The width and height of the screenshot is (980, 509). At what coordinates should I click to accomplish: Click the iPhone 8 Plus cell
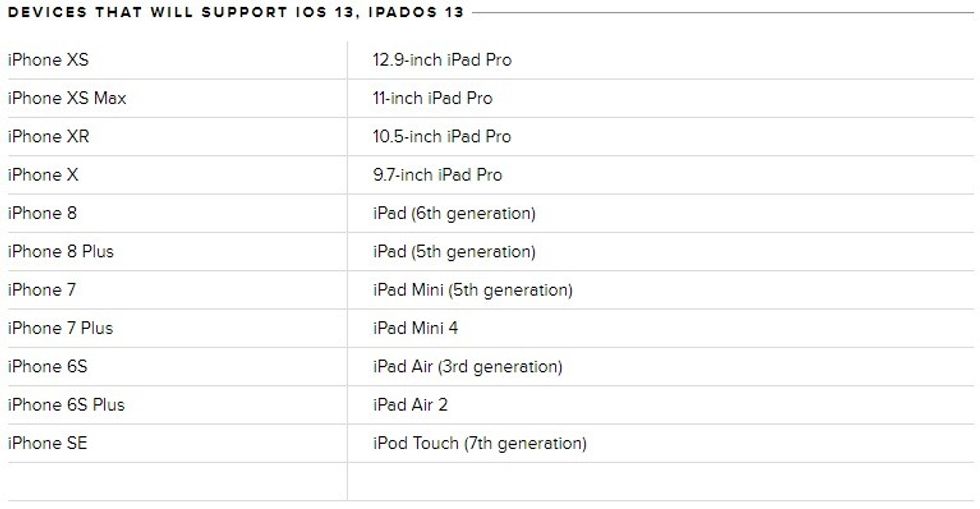(61, 251)
